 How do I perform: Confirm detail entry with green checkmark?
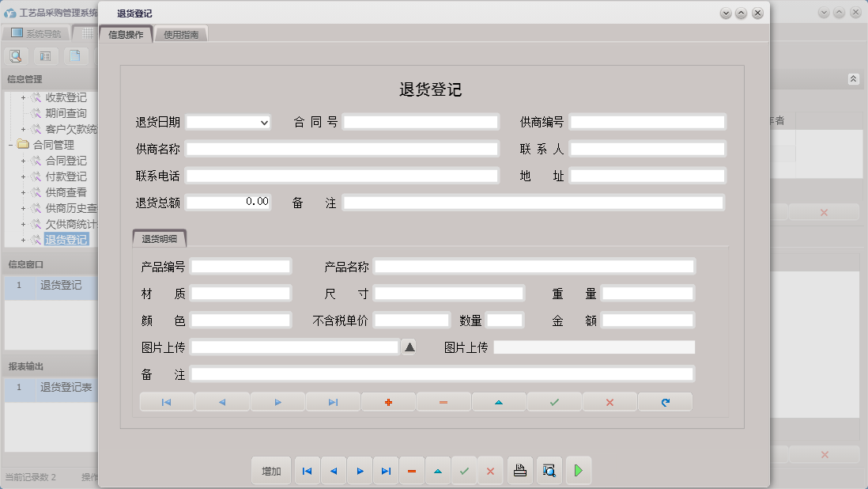pyautogui.click(x=554, y=402)
